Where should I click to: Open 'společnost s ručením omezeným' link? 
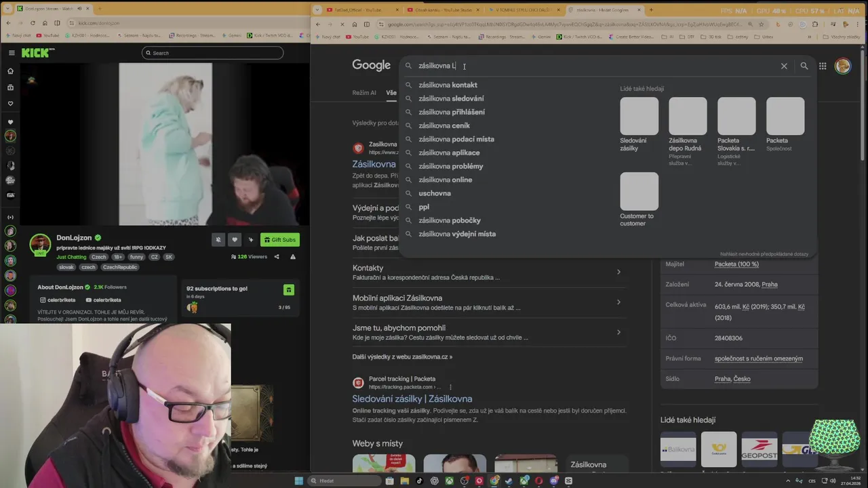[759, 359]
